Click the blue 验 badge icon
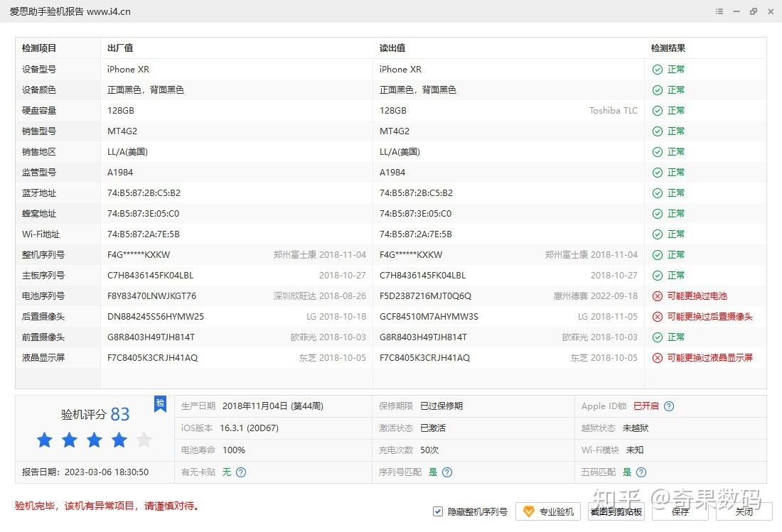The width and height of the screenshot is (782, 532). click(160, 404)
